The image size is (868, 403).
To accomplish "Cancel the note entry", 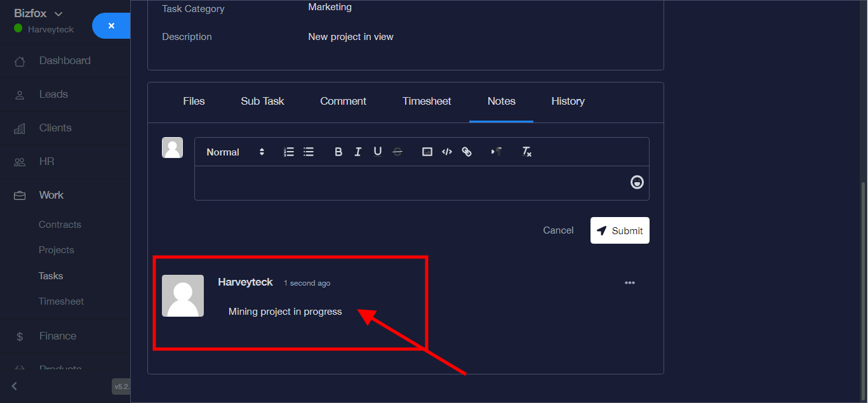I will [x=558, y=230].
